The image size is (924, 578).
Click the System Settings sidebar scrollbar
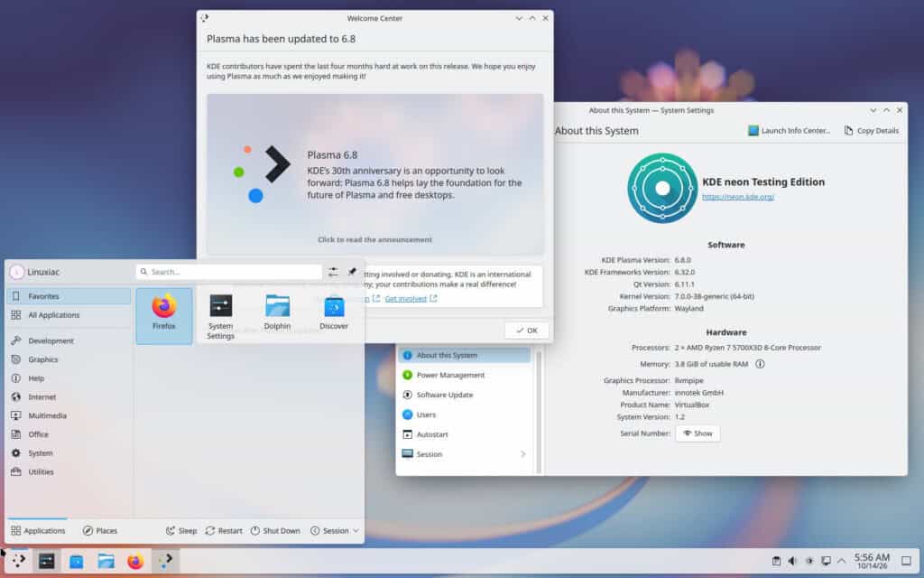point(538,411)
